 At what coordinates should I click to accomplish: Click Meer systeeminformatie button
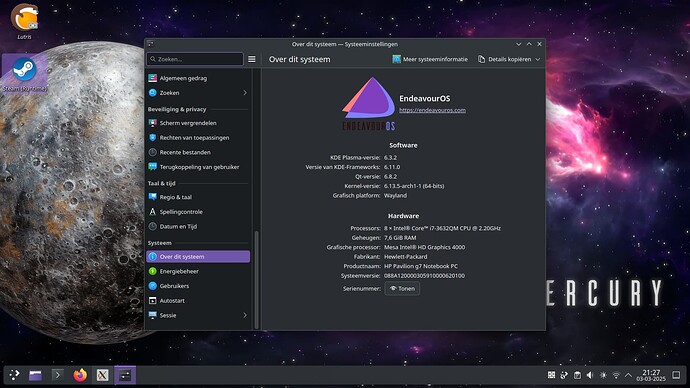click(x=430, y=59)
